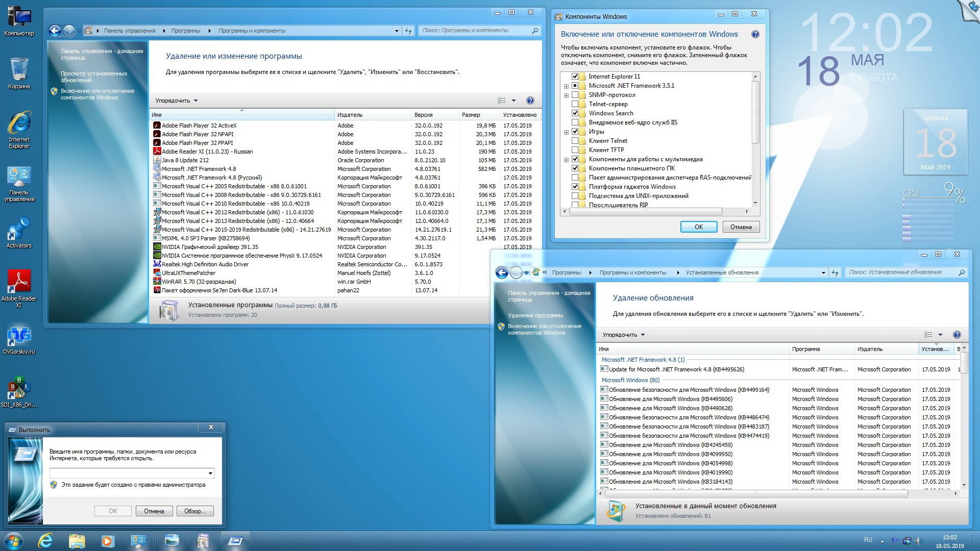980x551 pixels.
Task: Open the Упорядочить dropdown in updates window
Action: click(623, 335)
